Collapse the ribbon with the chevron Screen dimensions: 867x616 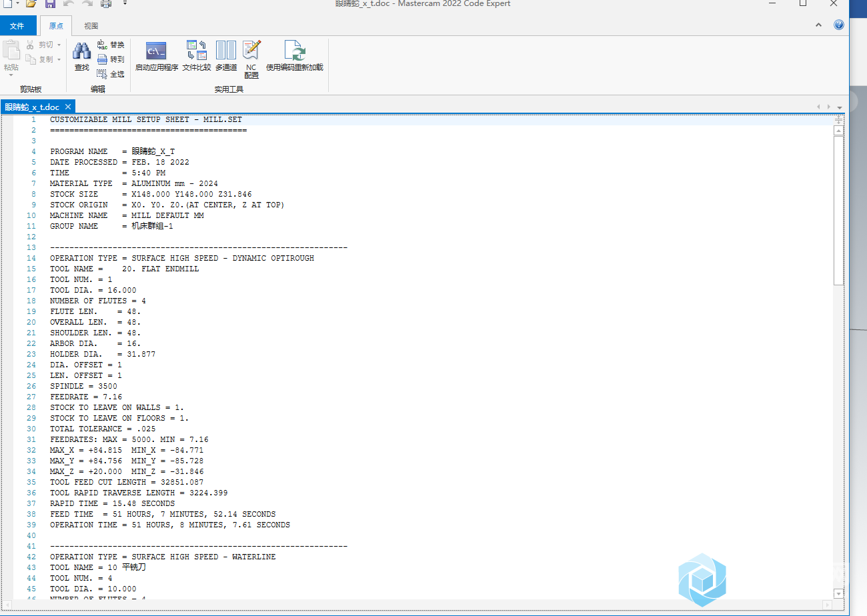pyautogui.click(x=819, y=25)
